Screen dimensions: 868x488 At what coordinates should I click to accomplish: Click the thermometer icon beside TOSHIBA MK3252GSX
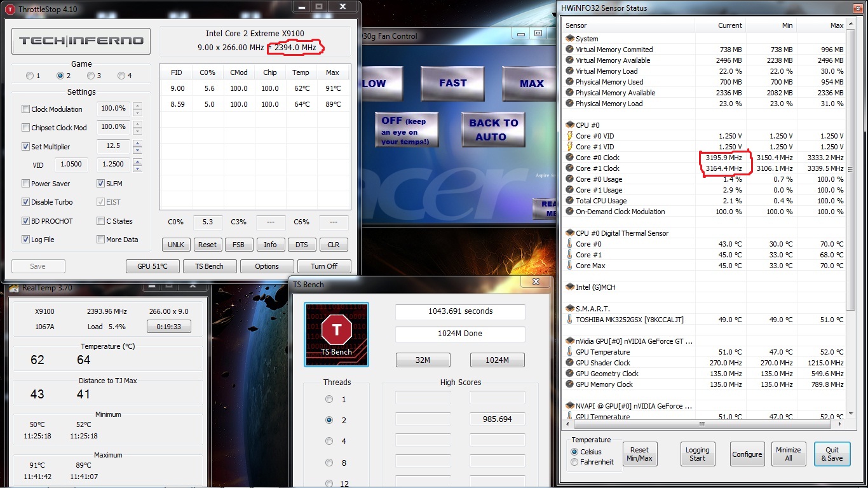pos(570,320)
